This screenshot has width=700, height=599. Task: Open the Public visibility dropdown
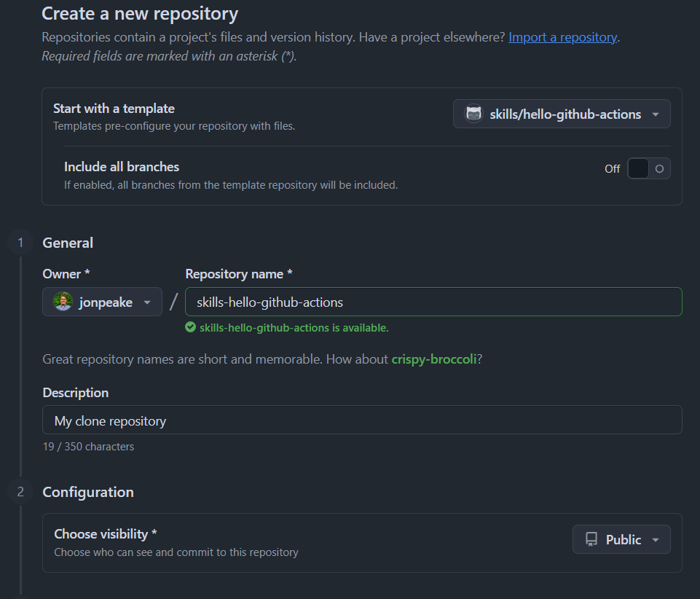(x=621, y=540)
